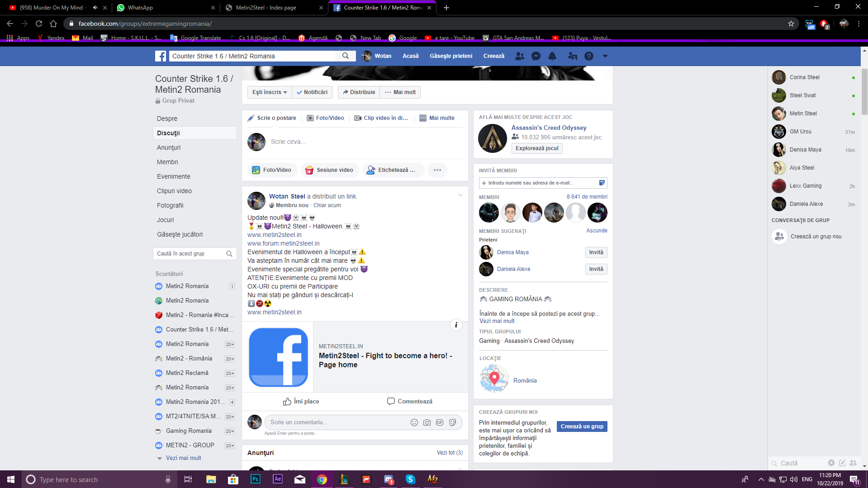The height and width of the screenshot is (488, 868).
Task: Click the emoji icon in the comment box
Action: pyautogui.click(x=414, y=422)
